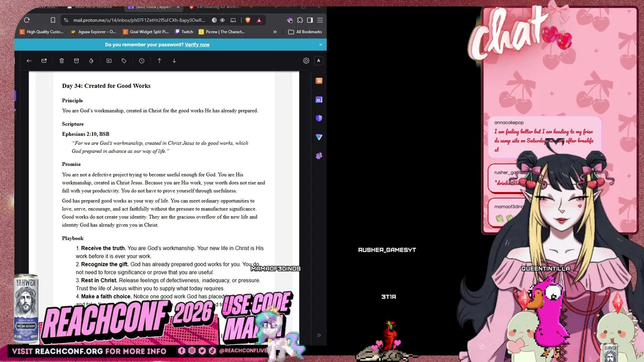Click the 'Ephesians 2:10, BSB' reference

86,134
